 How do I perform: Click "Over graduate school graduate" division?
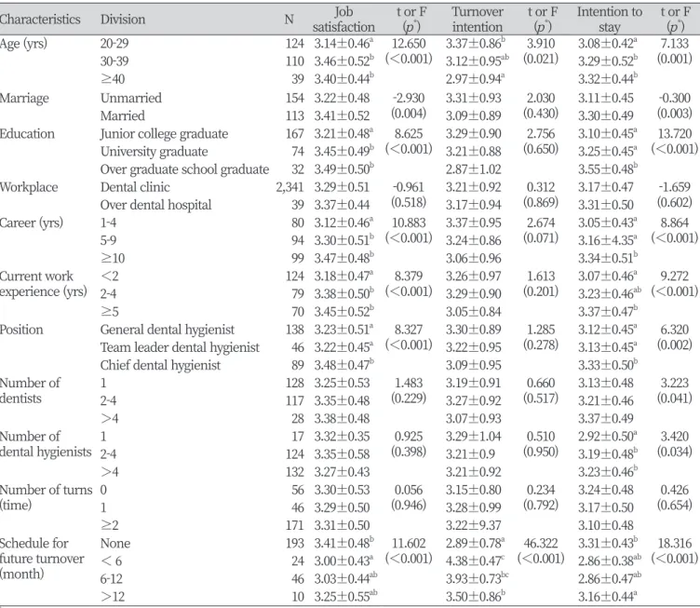coord(184,169)
